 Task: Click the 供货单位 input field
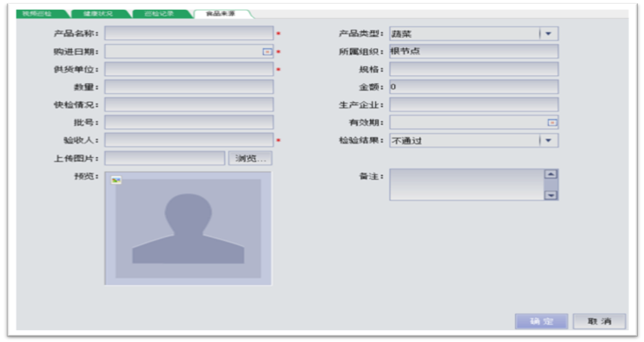(x=189, y=69)
